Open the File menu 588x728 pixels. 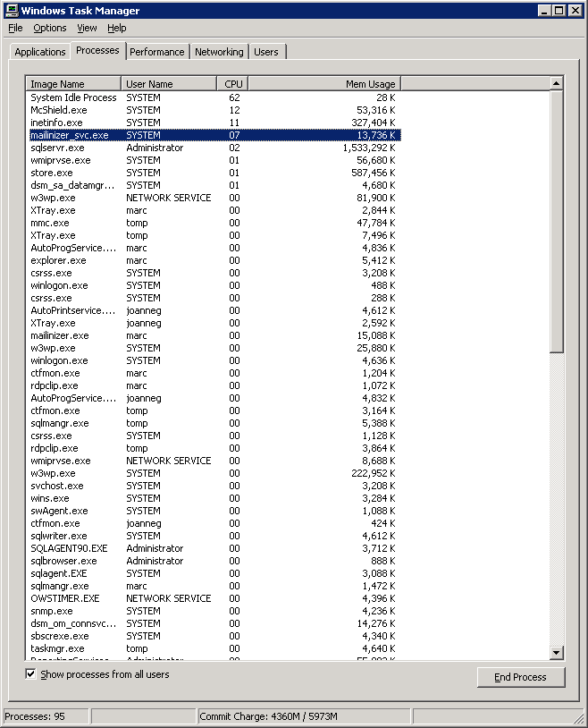15,28
